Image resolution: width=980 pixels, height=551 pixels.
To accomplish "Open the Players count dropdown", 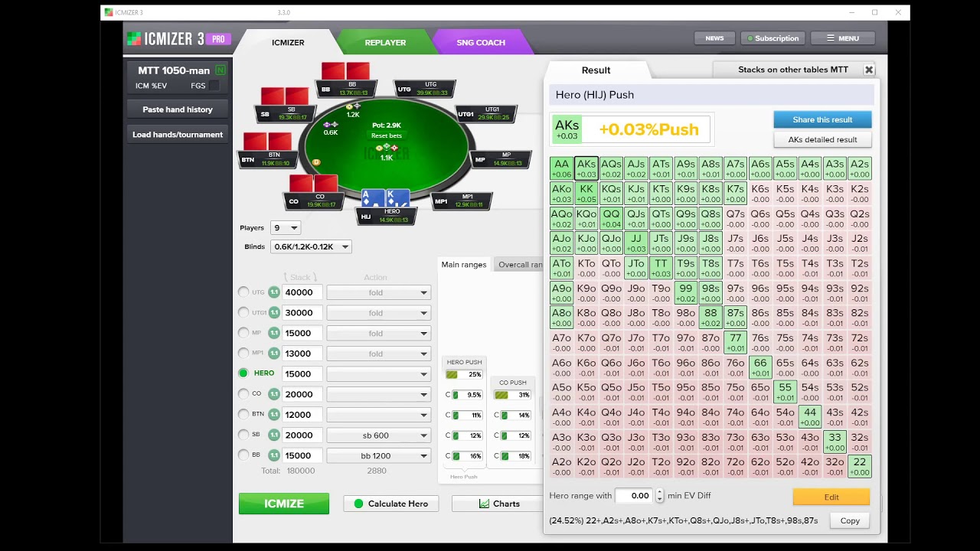I will (286, 228).
